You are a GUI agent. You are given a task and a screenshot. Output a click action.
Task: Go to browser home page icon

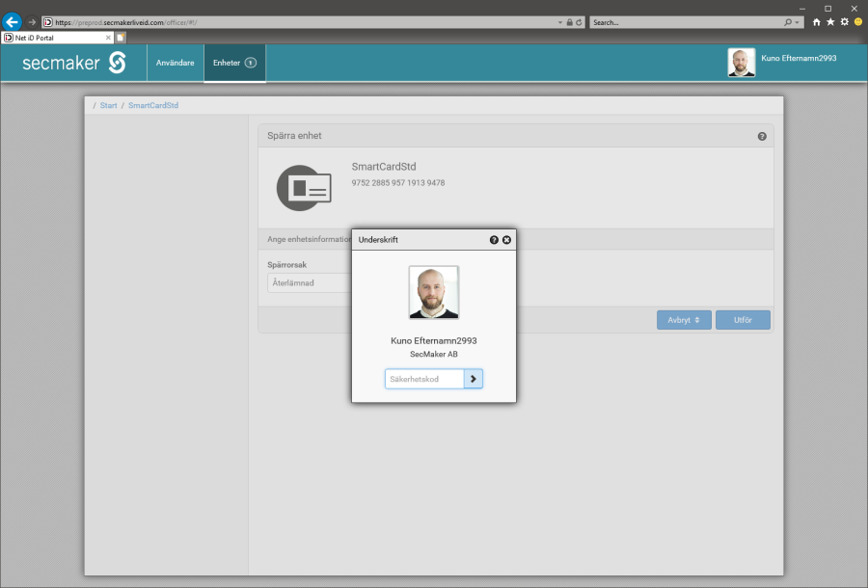tap(817, 21)
